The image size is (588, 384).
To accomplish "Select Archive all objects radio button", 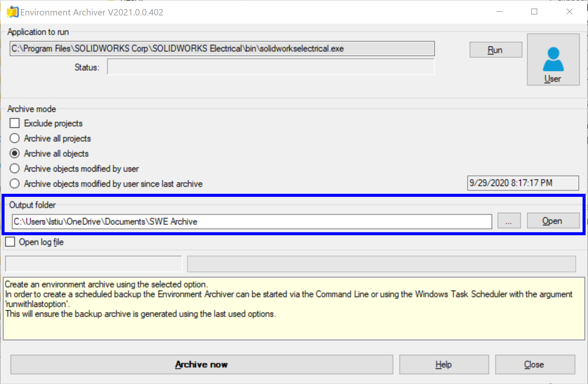I will point(14,153).
